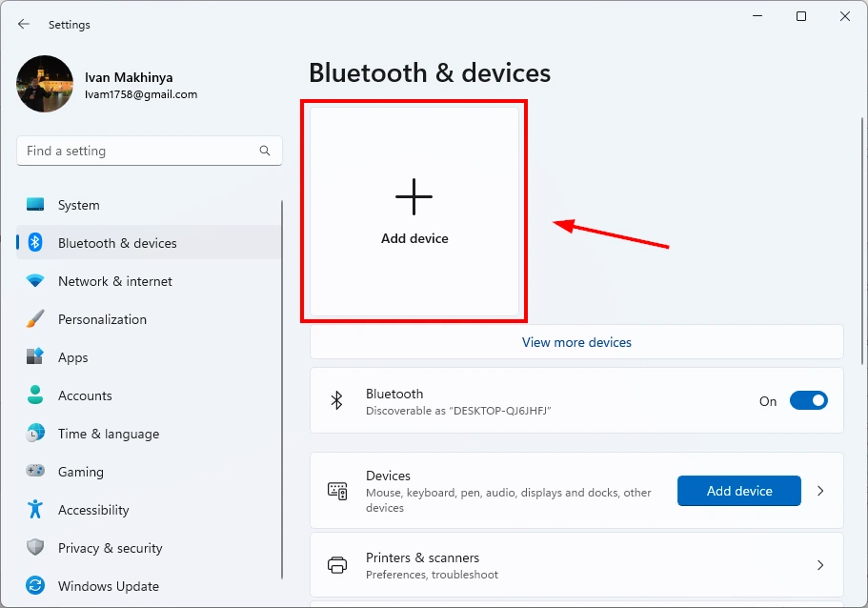Open the View more devices link
868x608 pixels.
[x=576, y=342]
